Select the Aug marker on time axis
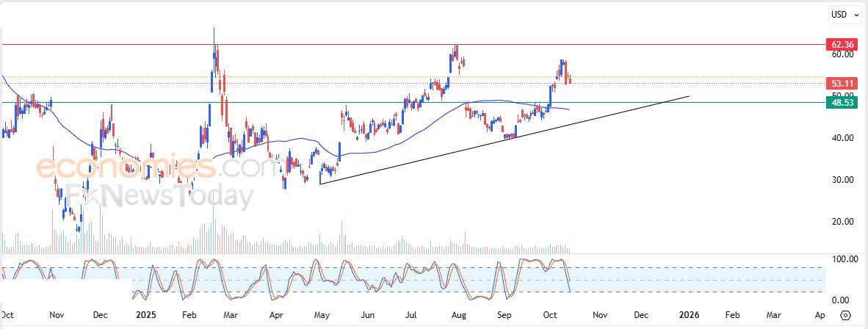 pyautogui.click(x=459, y=314)
